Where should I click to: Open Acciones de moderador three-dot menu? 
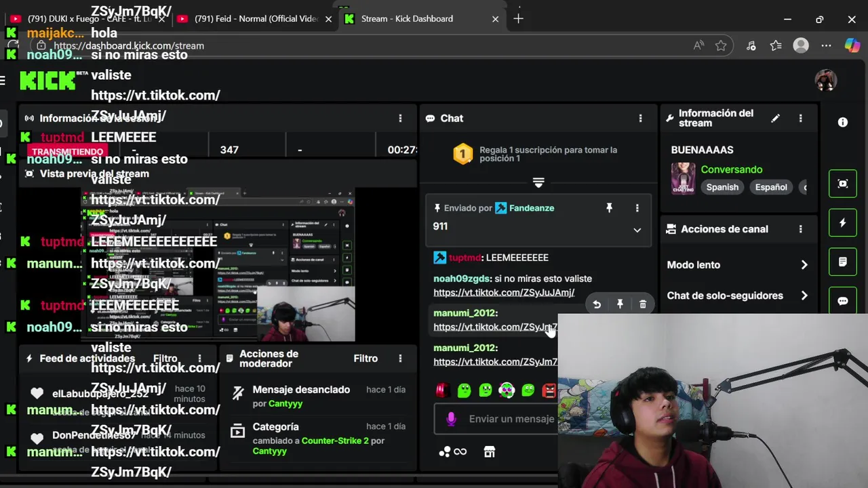tap(400, 359)
